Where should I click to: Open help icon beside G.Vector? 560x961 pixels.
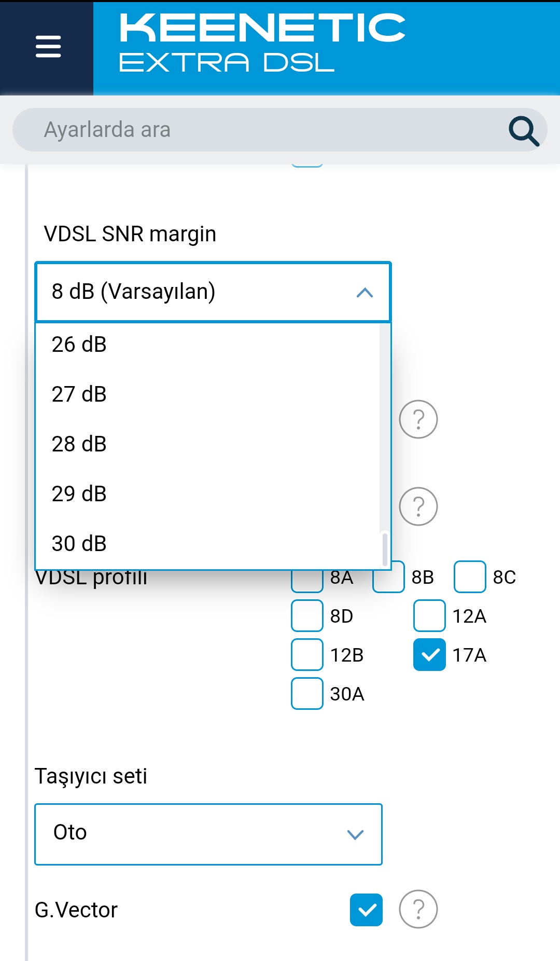click(x=418, y=909)
